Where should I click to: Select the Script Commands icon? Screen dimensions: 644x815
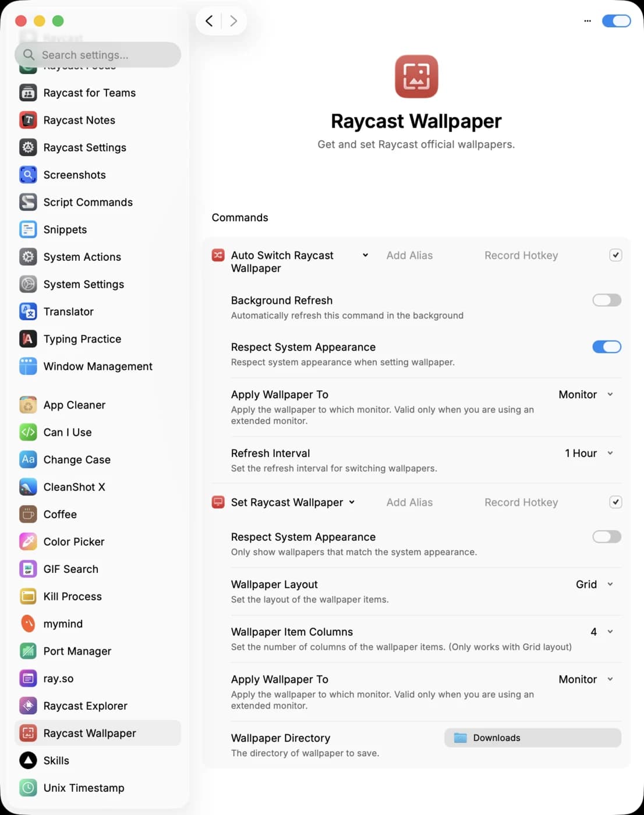click(x=28, y=202)
